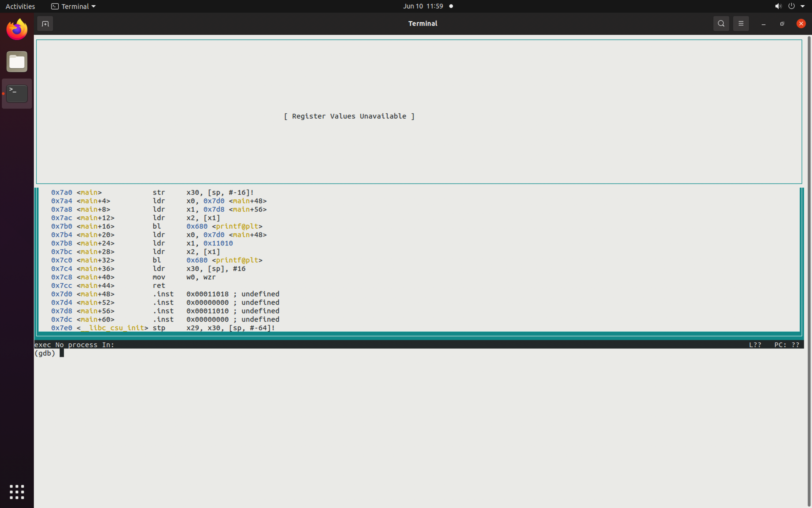Screen dimensions: 812x508
Task: Open the clock showing Jun 10 11:59
Action: coord(423,6)
